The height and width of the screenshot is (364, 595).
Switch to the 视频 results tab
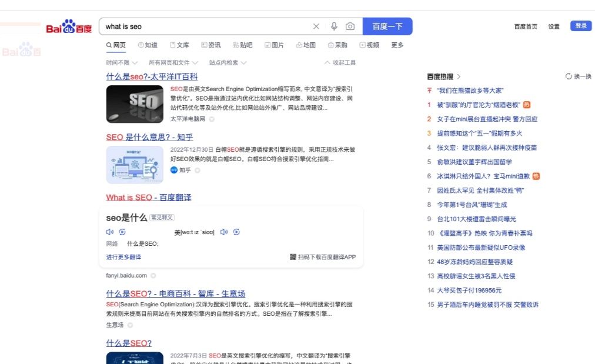click(x=369, y=45)
